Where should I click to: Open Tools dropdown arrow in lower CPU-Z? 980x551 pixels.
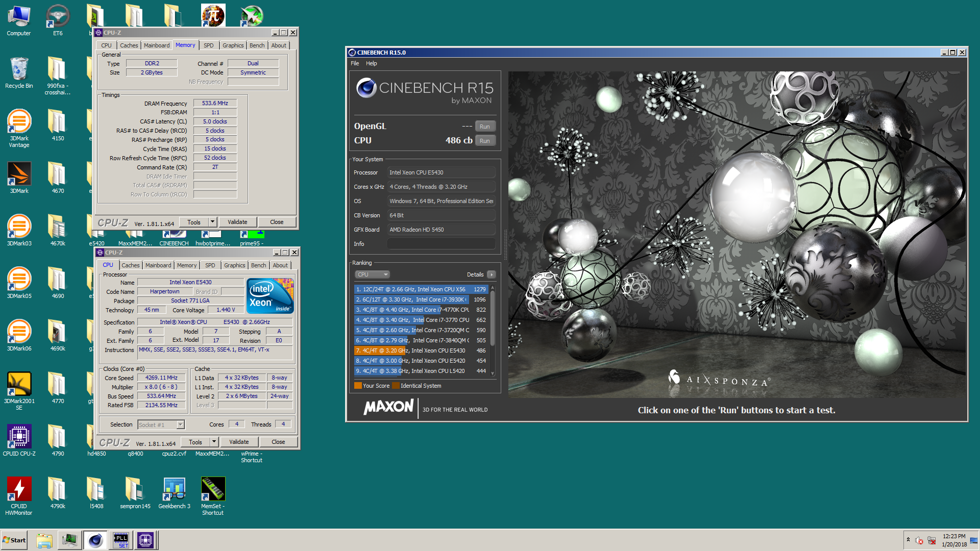click(214, 442)
